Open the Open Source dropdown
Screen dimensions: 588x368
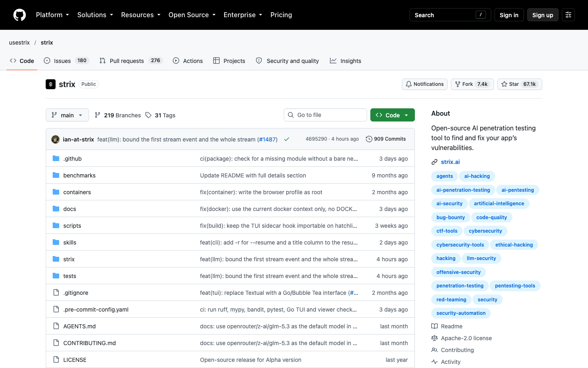pyautogui.click(x=192, y=15)
